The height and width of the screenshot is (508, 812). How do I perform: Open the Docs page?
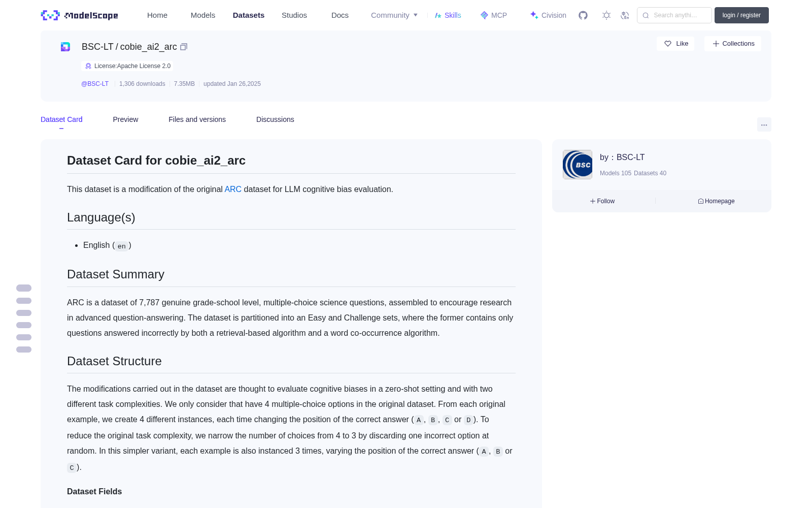coord(340,15)
